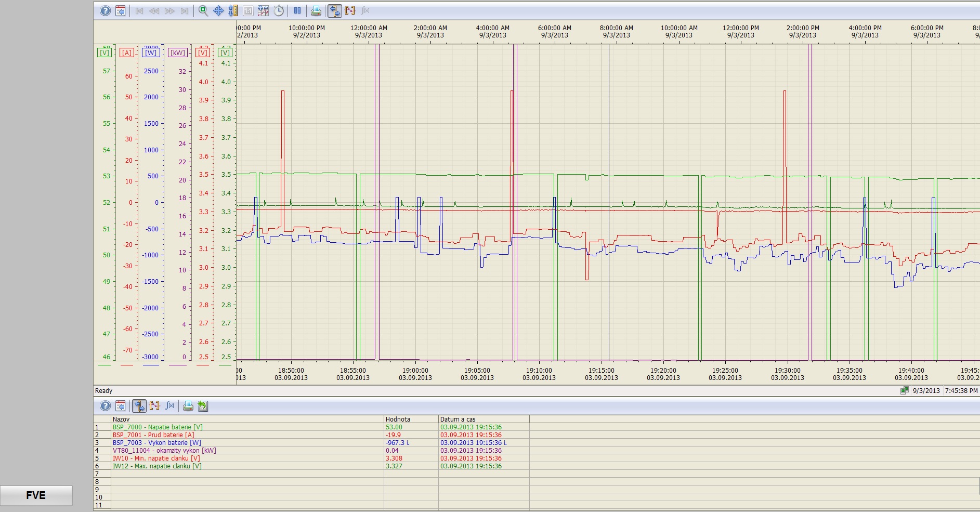Toggle the ruler cursor tool in top toolbar

[x=335, y=11]
